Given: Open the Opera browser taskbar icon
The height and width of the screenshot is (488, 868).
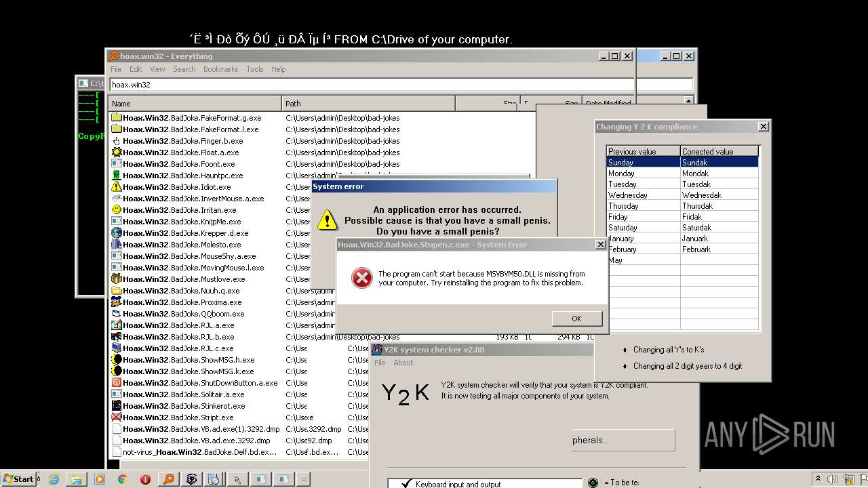Looking at the screenshot, I should [x=145, y=479].
